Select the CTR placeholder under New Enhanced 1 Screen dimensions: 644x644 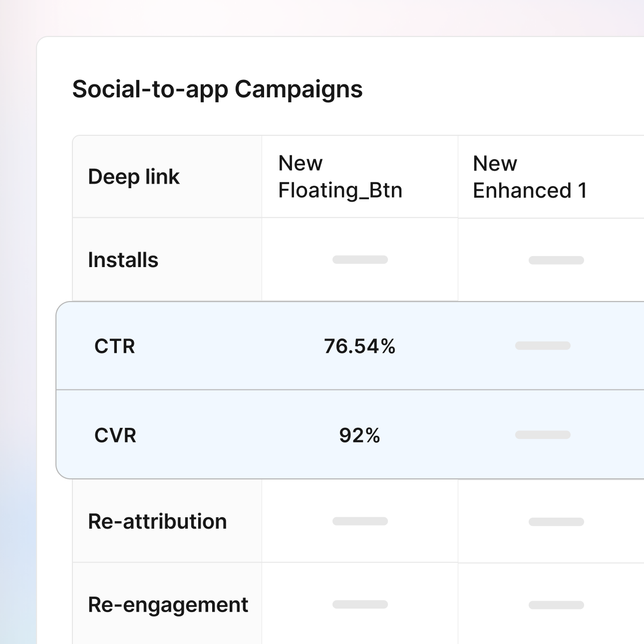pos(542,346)
